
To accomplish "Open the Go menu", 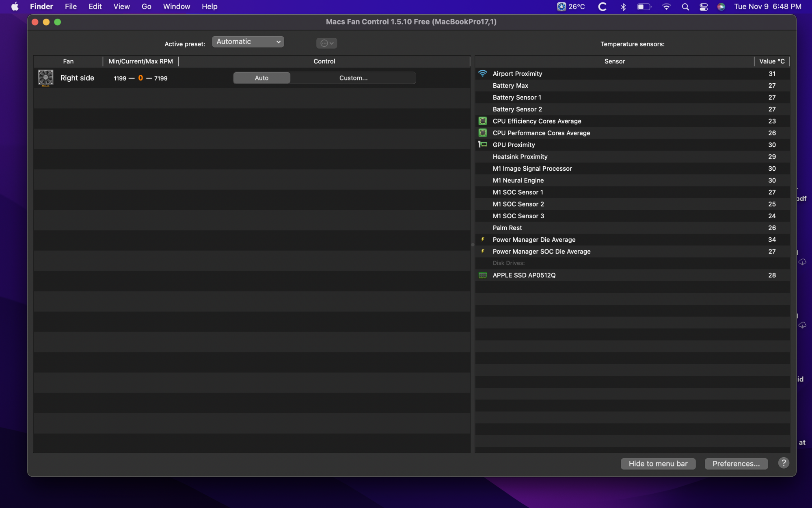I will (x=146, y=7).
